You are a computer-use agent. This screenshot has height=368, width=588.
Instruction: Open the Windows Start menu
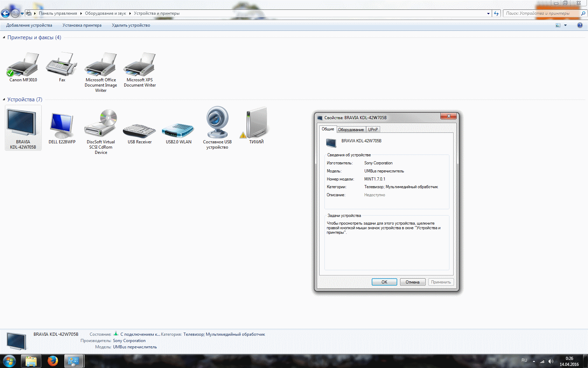[x=9, y=361]
